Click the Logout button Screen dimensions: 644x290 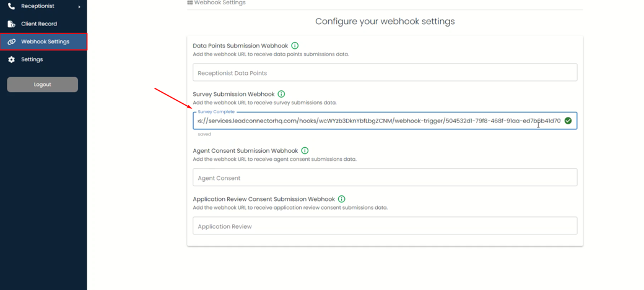42,85
